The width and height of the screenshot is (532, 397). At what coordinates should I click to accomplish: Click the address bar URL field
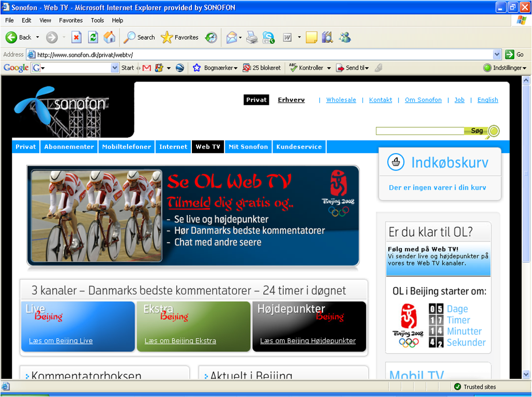pos(260,54)
